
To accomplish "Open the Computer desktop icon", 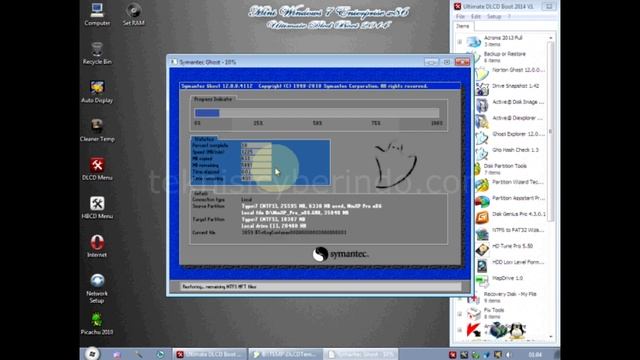I will pos(97,14).
